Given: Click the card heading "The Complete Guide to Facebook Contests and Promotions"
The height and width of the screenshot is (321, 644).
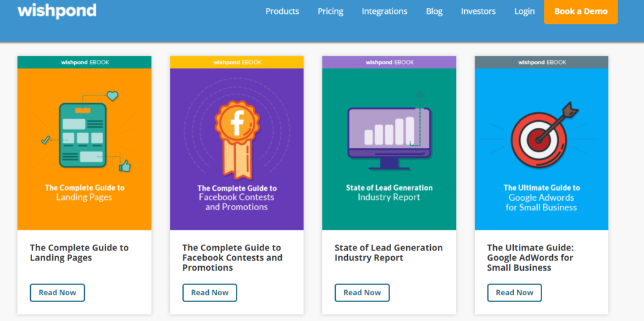Looking at the screenshot, I should [233, 257].
